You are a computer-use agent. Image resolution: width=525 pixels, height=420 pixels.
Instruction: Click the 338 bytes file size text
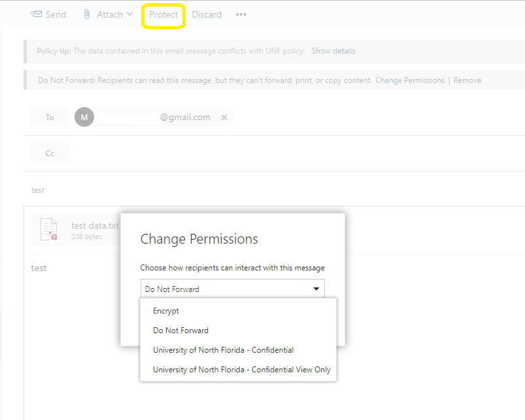pyautogui.click(x=86, y=236)
